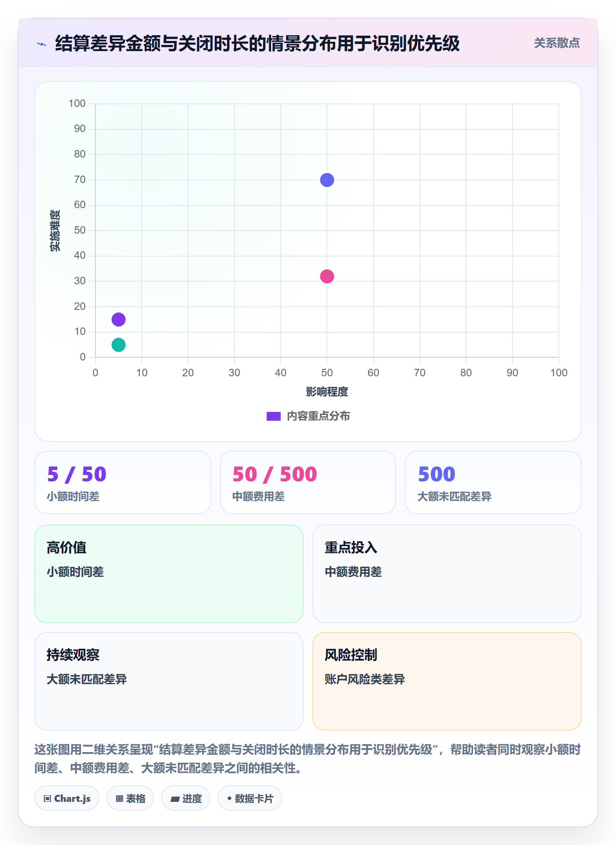Click the 数据卡片 tag chip
Viewport: 616px width, 845px height.
coord(250,798)
